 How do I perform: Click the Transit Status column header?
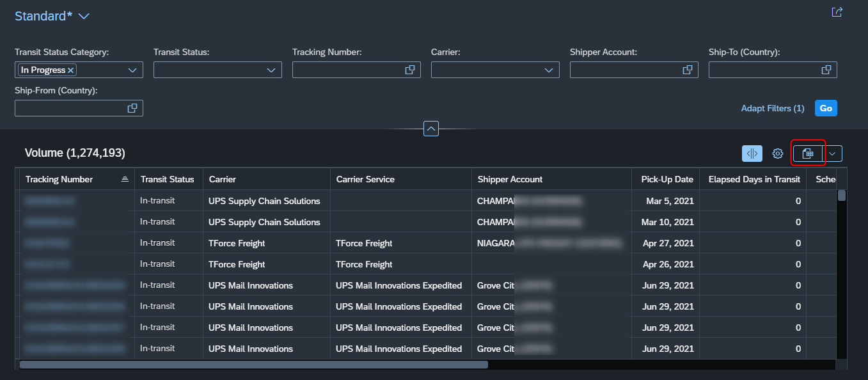[x=168, y=179]
